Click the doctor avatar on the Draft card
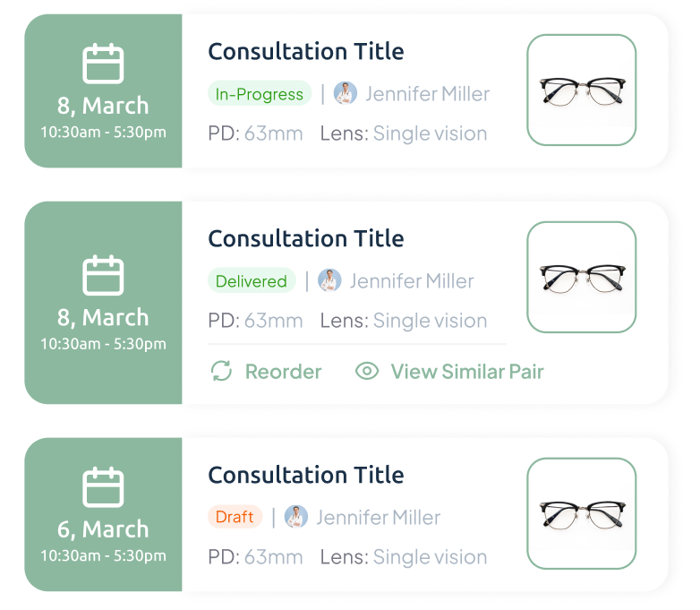 pyautogui.click(x=296, y=517)
